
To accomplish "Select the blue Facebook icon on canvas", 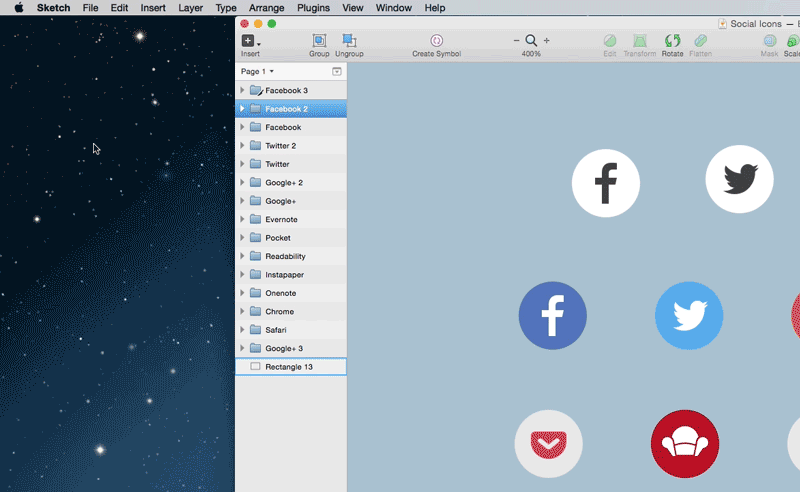I will [553, 315].
